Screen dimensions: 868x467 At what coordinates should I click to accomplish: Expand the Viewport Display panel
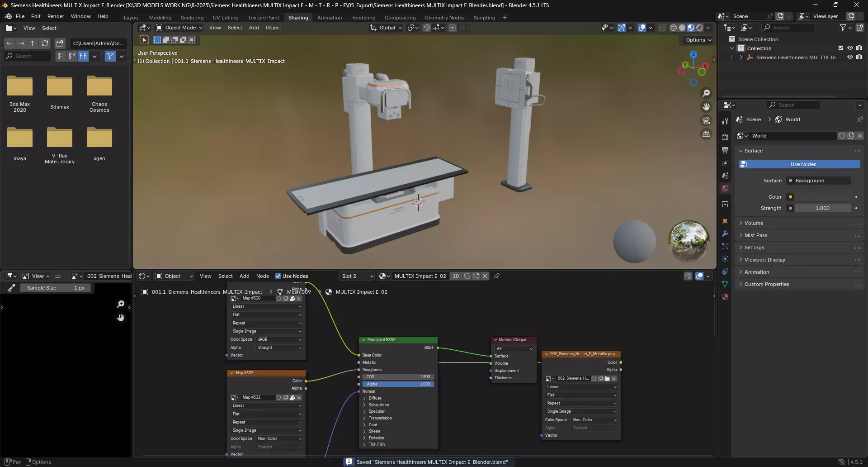click(x=764, y=260)
